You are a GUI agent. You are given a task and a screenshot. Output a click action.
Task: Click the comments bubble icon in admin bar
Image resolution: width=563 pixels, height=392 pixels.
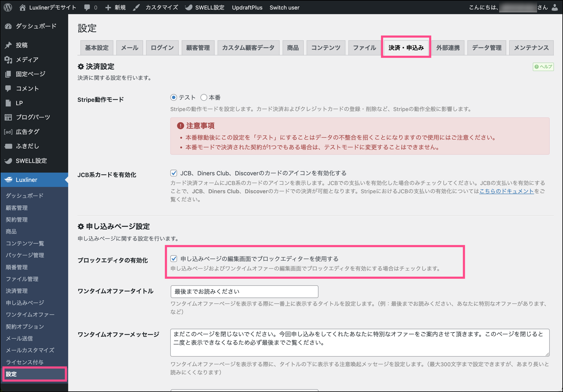point(87,8)
